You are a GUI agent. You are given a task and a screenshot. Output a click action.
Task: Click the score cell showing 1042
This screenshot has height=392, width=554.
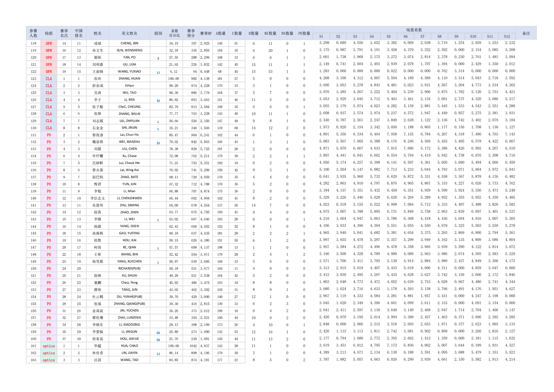pyautogui.click(x=193, y=346)
